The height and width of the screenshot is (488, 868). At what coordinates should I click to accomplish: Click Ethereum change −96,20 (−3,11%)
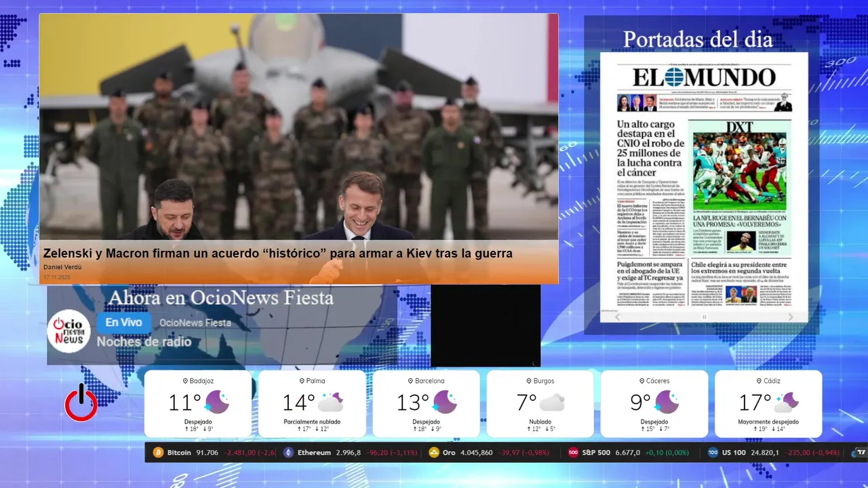point(393,453)
